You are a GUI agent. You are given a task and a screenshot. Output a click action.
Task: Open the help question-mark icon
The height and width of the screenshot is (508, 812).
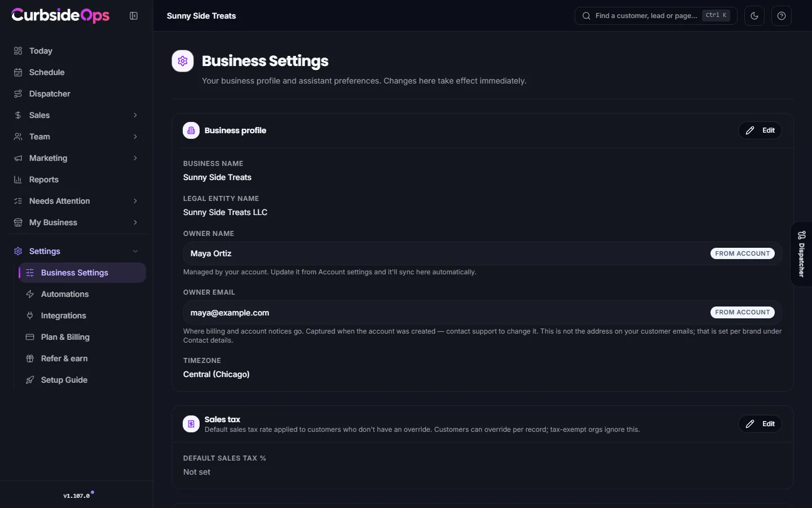coord(782,16)
